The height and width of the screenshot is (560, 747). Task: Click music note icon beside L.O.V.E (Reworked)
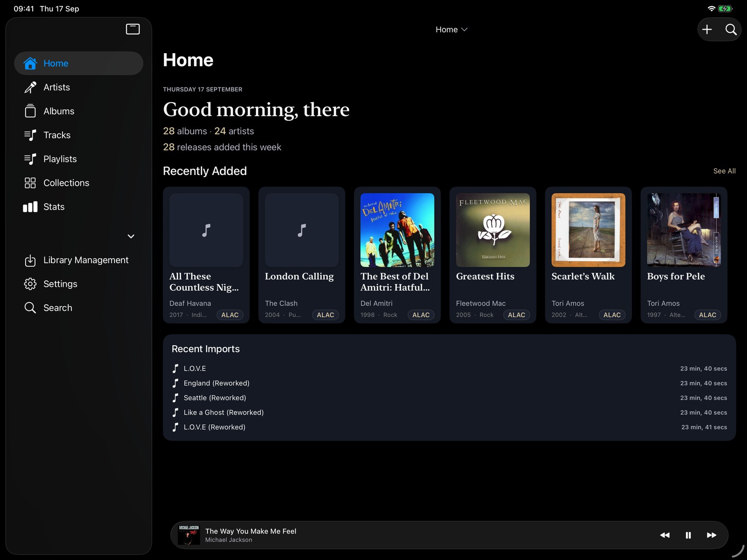click(176, 427)
